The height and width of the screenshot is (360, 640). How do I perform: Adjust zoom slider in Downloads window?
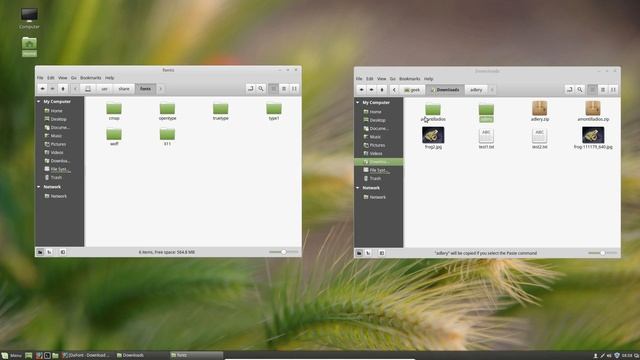(602, 253)
